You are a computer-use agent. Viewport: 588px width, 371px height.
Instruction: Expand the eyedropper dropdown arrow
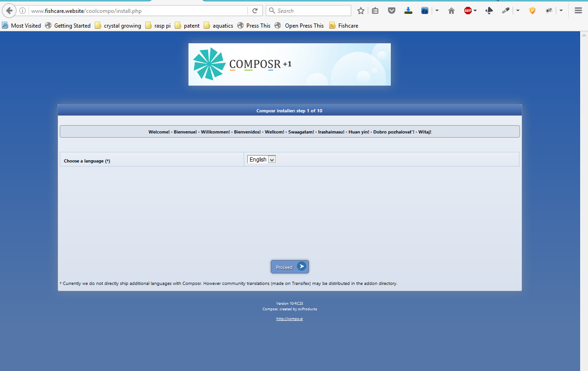518,11
